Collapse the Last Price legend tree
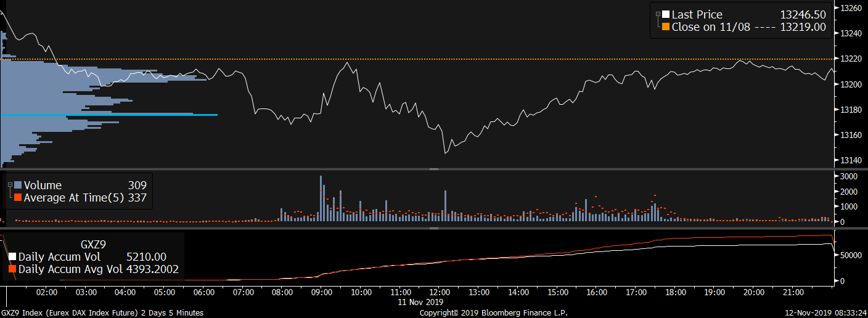 (658, 14)
